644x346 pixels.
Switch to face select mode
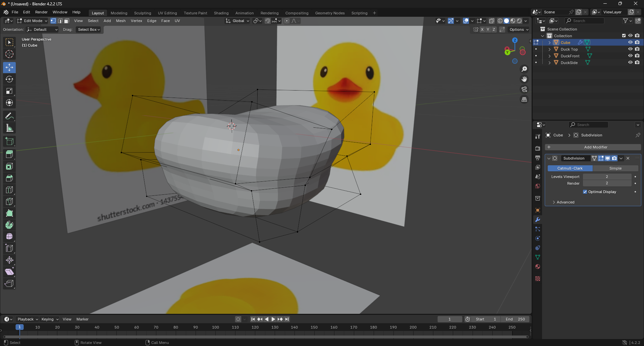tap(67, 21)
